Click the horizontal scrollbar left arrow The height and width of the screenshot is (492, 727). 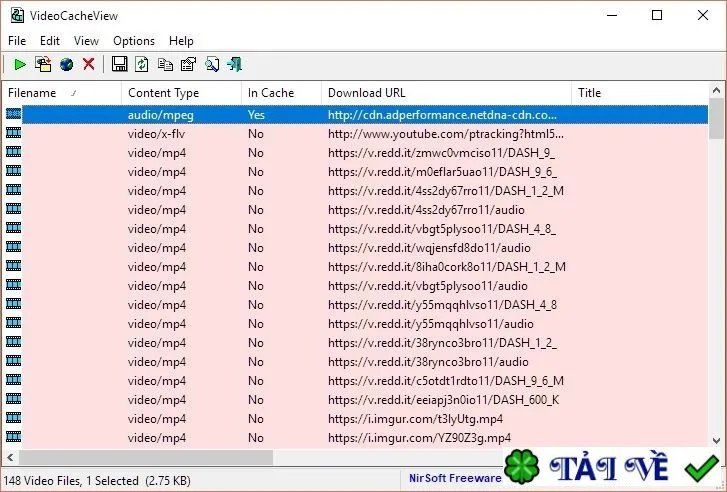(x=10, y=458)
